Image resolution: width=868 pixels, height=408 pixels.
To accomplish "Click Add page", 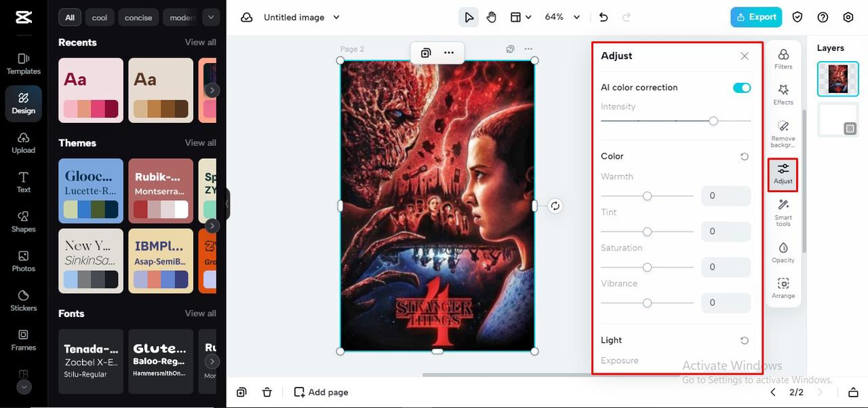I will click(321, 392).
